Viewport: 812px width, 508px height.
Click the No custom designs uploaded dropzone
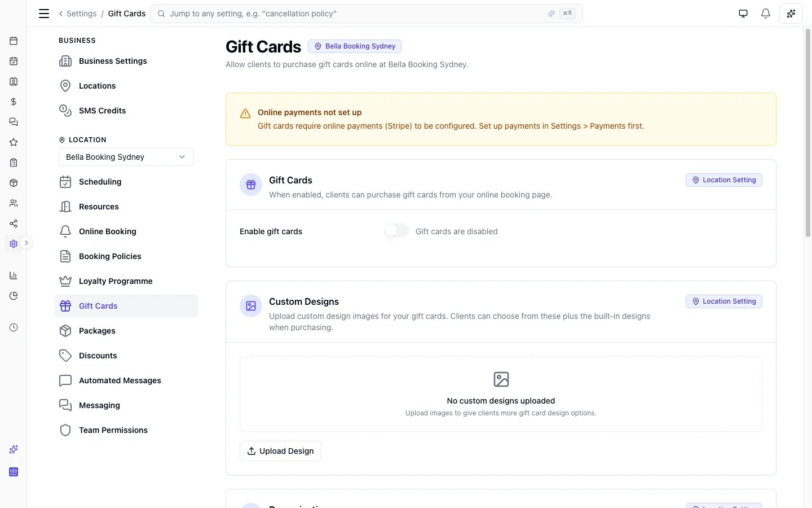click(x=501, y=394)
